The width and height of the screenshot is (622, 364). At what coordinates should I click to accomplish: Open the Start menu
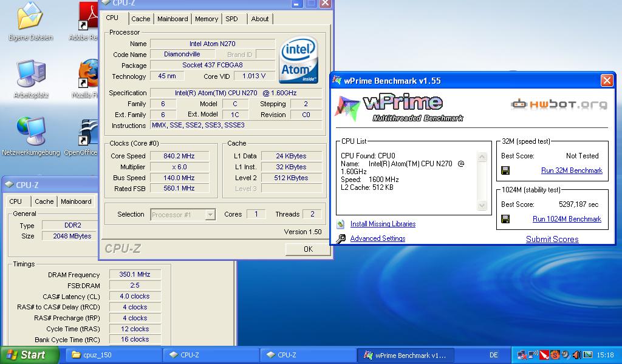[30, 355]
